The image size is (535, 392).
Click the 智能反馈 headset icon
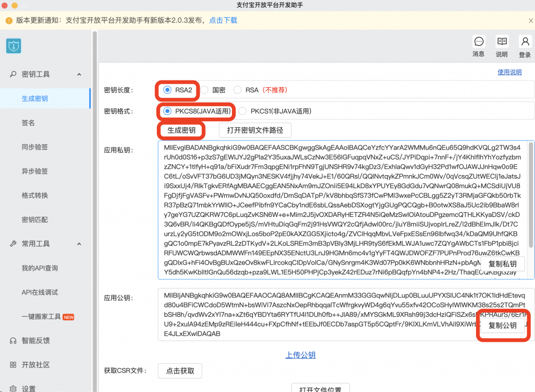tap(14, 341)
